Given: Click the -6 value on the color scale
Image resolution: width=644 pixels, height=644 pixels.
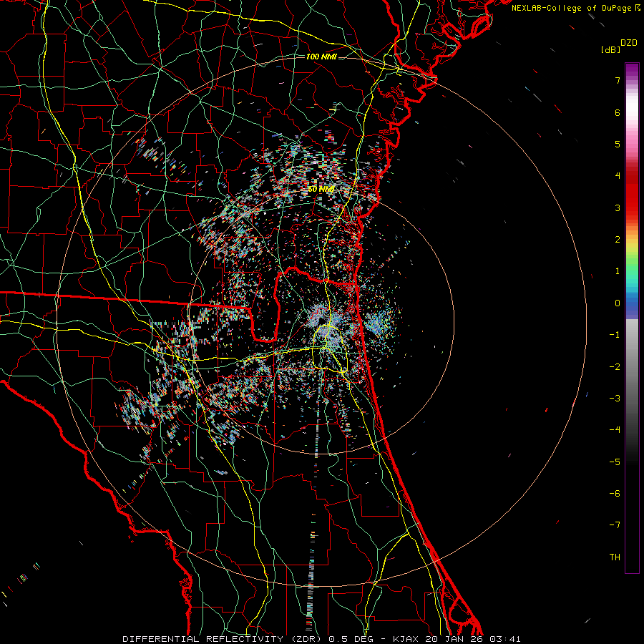Looking at the screenshot, I should point(615,494).
